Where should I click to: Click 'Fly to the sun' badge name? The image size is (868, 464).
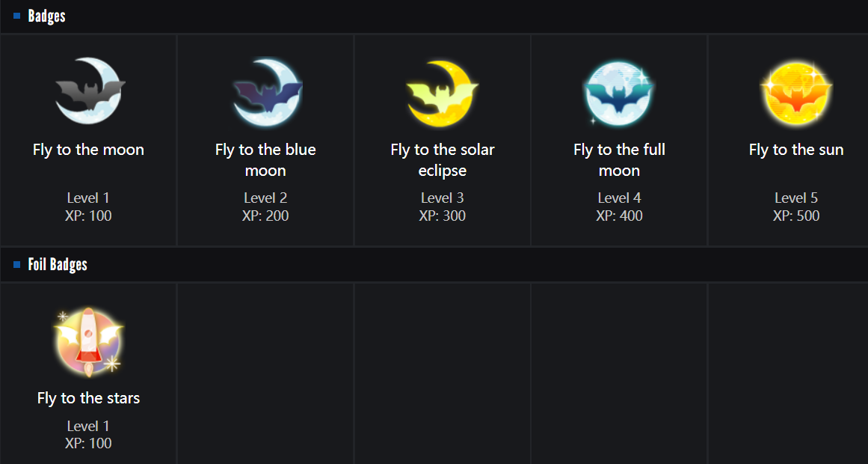tap(796, 150)
